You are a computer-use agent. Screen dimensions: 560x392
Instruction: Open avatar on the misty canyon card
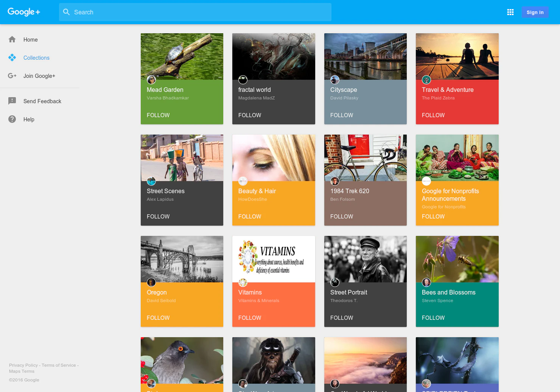335,384
